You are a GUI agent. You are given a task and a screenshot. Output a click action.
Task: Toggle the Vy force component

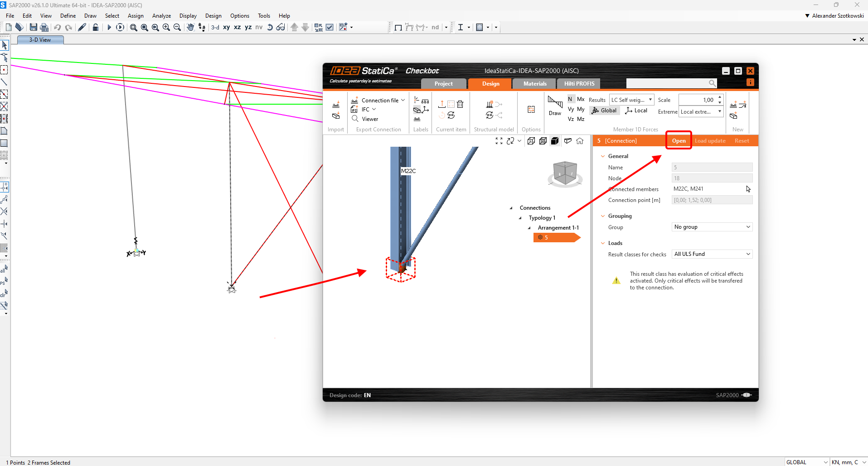pos(571,109)
